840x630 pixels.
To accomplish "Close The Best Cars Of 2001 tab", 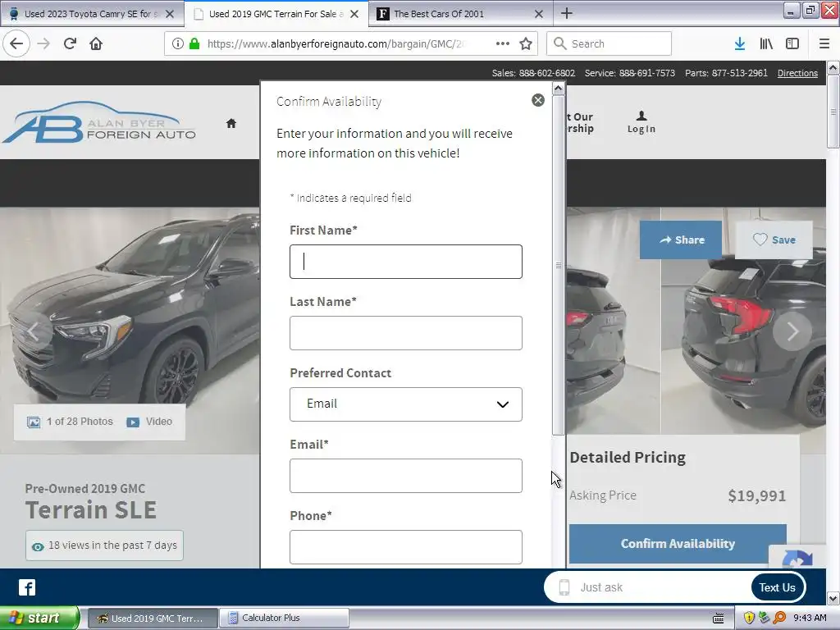I will click(x=539, y=14).
